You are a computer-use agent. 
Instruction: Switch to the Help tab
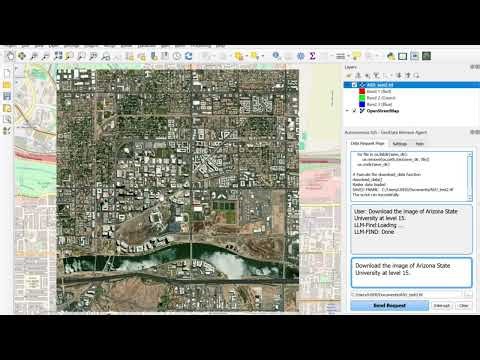(x=420, y=143)
